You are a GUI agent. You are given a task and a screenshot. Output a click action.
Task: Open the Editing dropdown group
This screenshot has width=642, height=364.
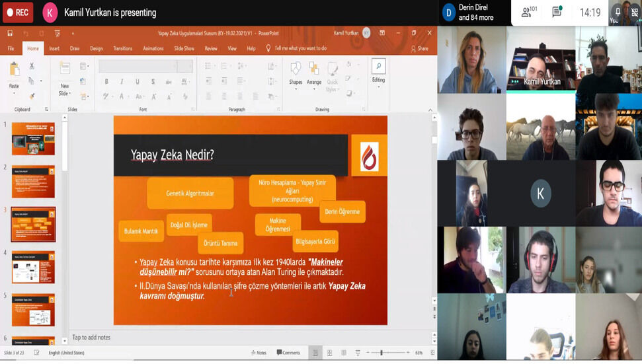378,73
